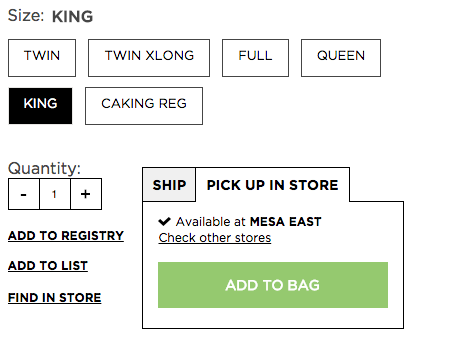This screenshot has width=449, height=361.
Task: Pick the QUEEN size button
Action: click(341, 58)
